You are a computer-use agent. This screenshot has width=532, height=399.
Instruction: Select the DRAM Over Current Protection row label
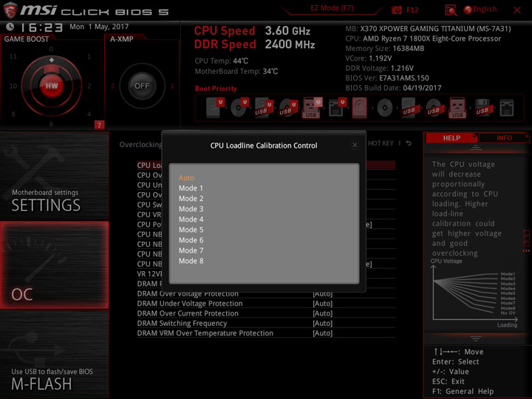click(188, 313)
